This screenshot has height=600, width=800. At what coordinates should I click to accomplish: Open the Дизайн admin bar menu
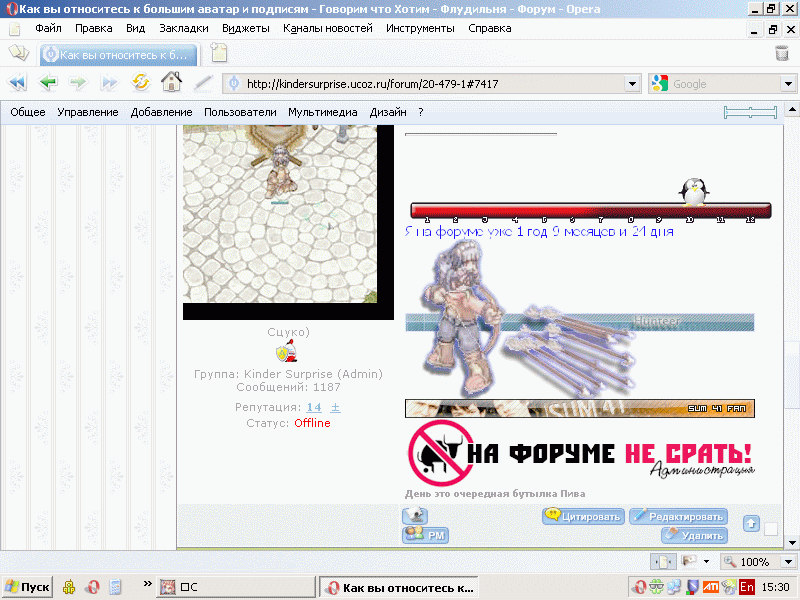(x=388, y=112)
